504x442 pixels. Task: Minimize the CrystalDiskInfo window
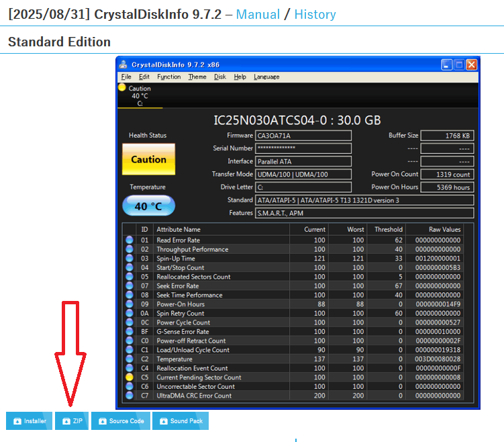pos(446,64)
